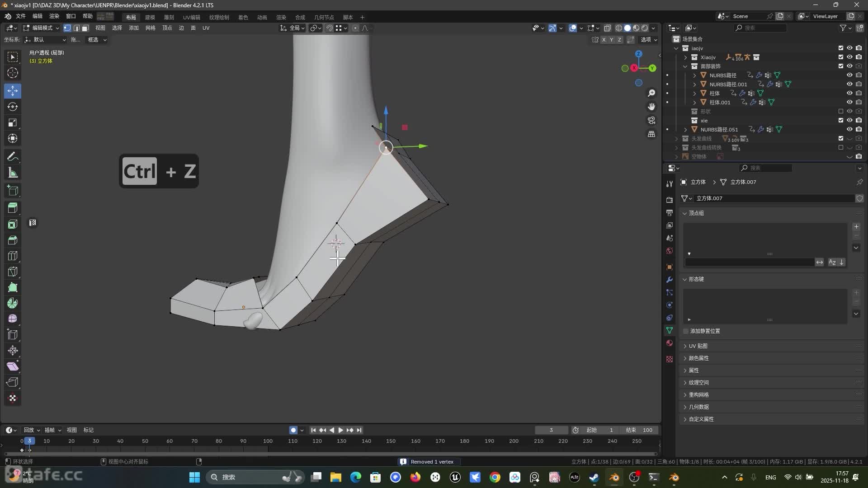Open Material properties tab icon
This screenshot has width=868, height=488.
670,343
